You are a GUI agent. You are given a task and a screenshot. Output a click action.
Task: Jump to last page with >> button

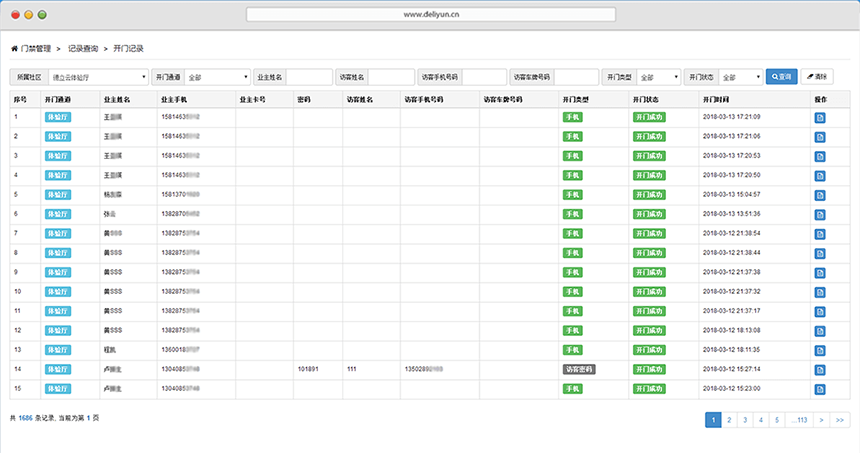point(840,420)
